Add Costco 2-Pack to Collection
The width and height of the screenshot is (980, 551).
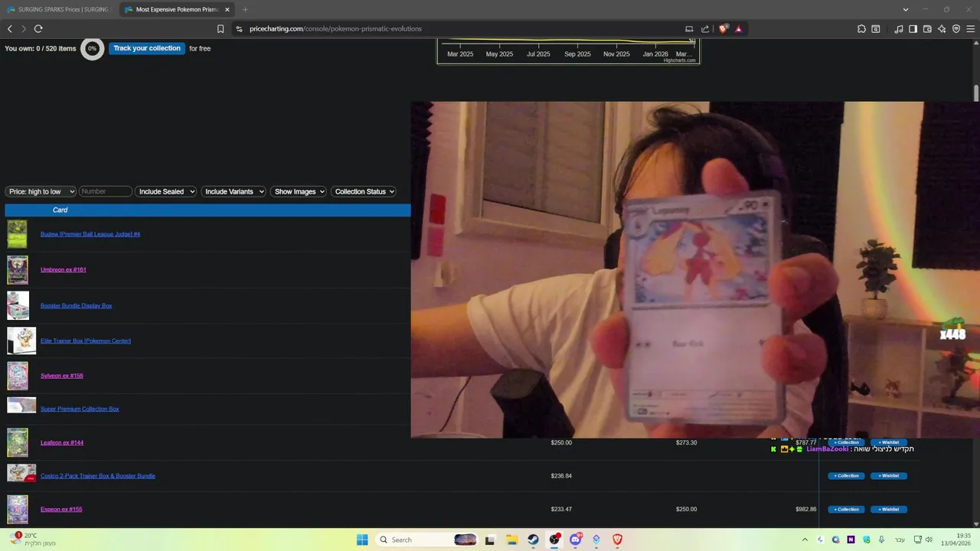pyautogui.click(x=846, y=476)
